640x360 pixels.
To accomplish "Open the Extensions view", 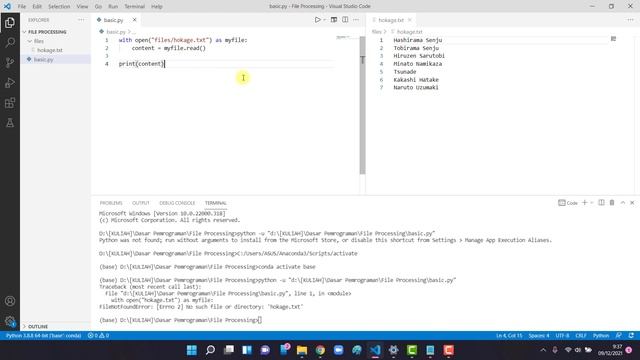I will pyautogui.click(x=10, y=102).
